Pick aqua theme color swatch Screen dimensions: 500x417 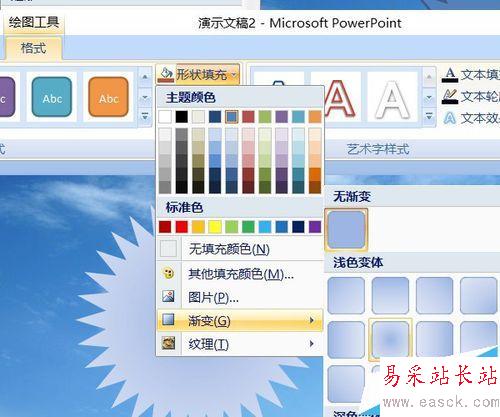[298, 117]
